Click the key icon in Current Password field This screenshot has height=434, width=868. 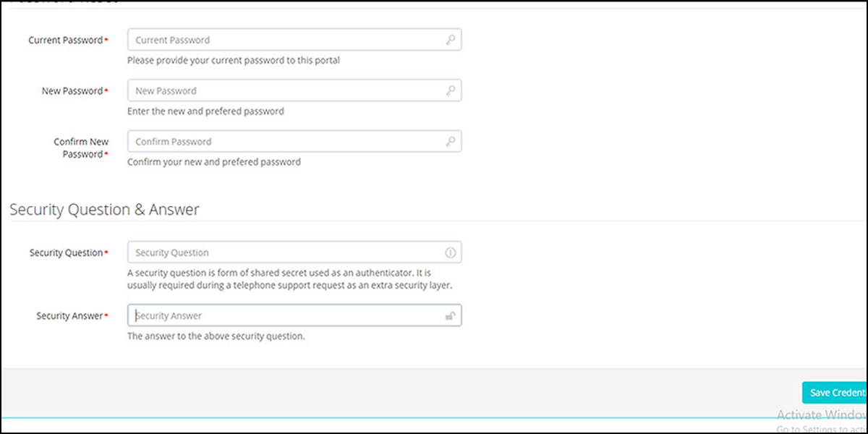point(450,41)
